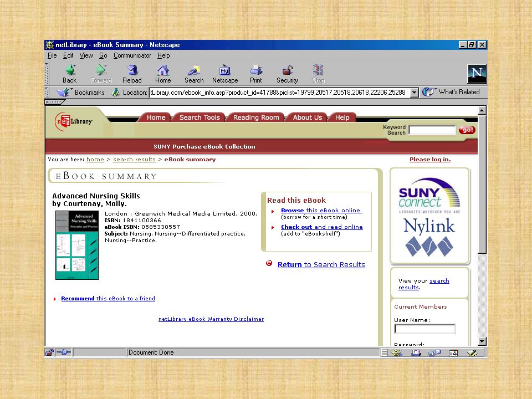Click the Please log in link
The height and width of the screenshot is (399, 532).
(430, 160)
